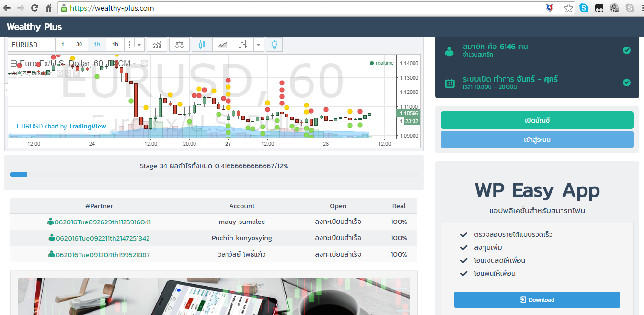Click the Open column header
The image size is (644, 315).
[x=338, y=206]
